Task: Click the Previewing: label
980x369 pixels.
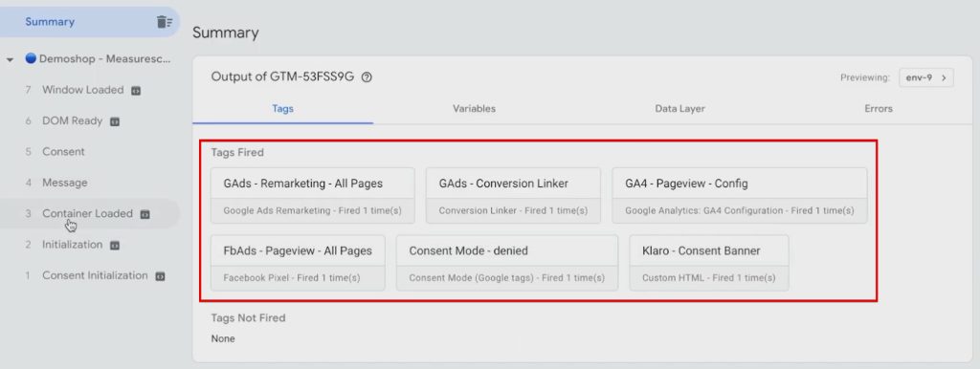Action: point(865,78)
